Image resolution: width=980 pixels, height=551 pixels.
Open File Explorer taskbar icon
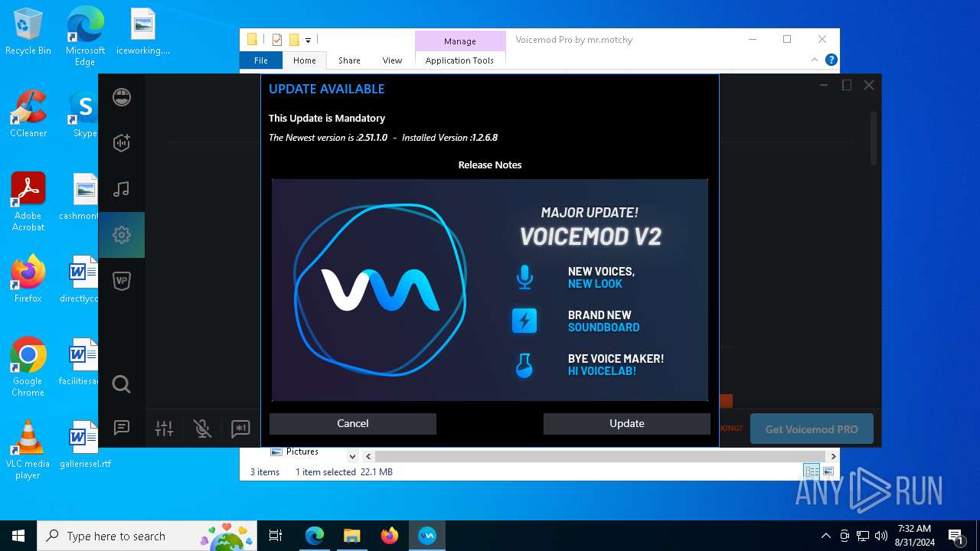click(x=352, y=536)
